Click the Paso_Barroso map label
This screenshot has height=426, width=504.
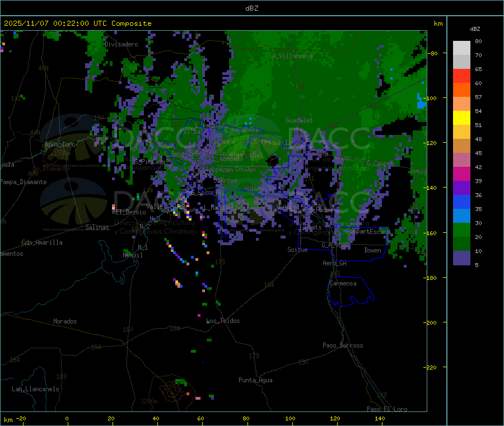point(343,345)
